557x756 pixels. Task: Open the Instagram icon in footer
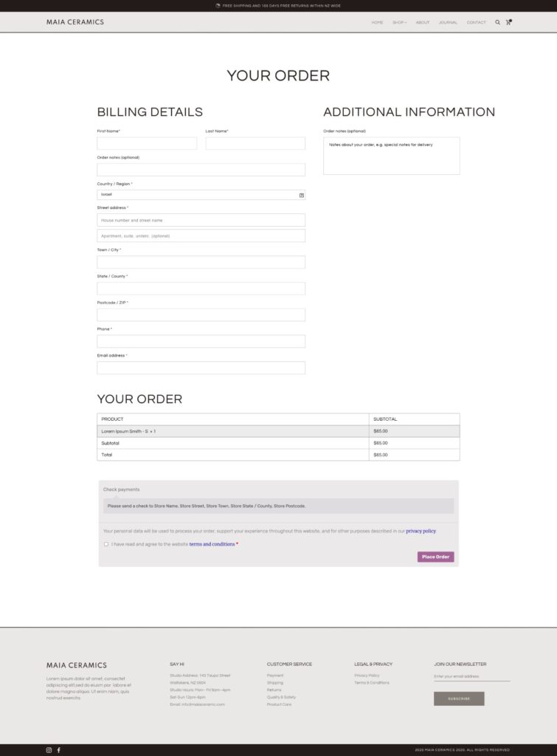point(49,750)
